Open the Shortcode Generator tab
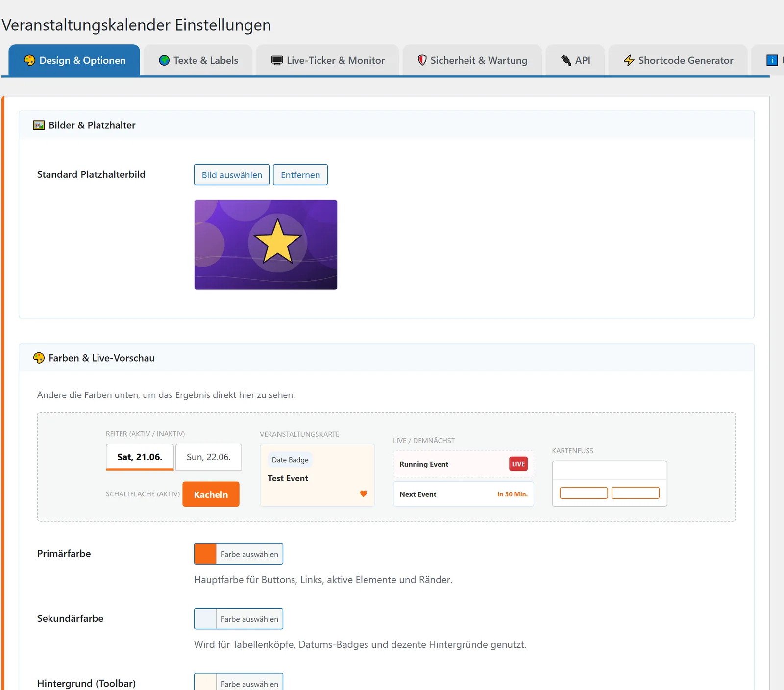 pyautogui.click(x=678, y=60)
